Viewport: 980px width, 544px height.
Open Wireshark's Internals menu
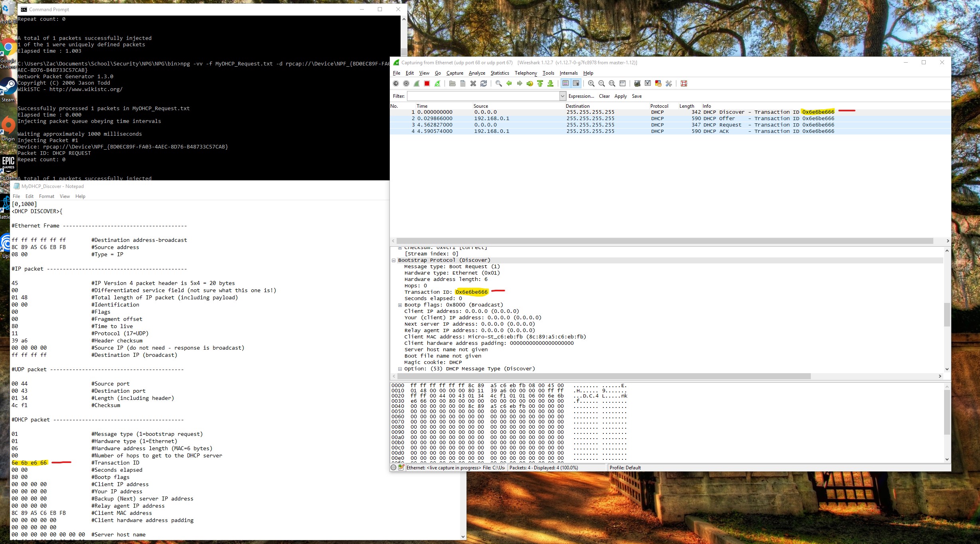point(569,73)
